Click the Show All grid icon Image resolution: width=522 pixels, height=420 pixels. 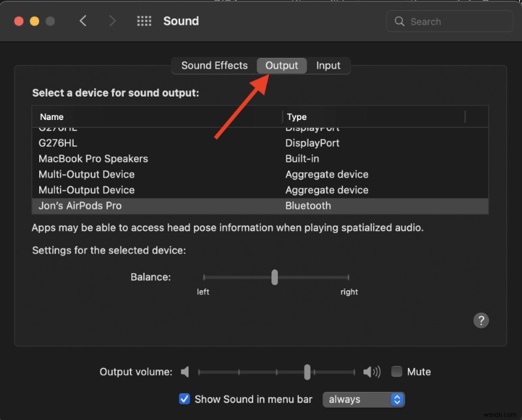[x=144, y=21]
